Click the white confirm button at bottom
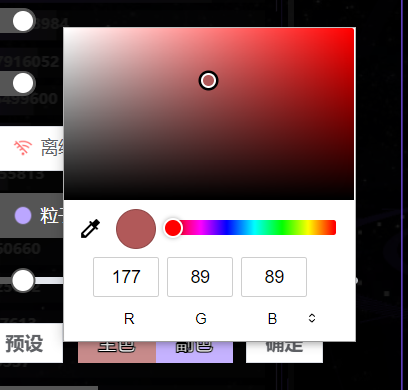 (284, 352)
